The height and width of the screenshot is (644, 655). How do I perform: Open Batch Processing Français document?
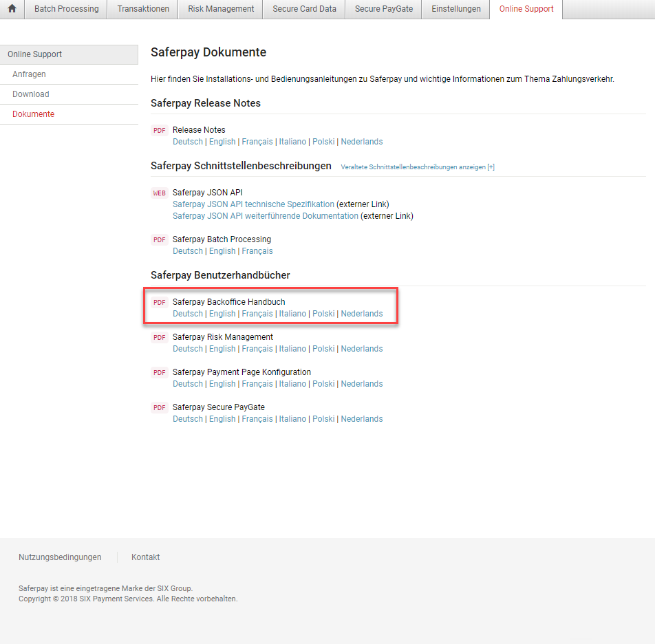tap(257, 251)
